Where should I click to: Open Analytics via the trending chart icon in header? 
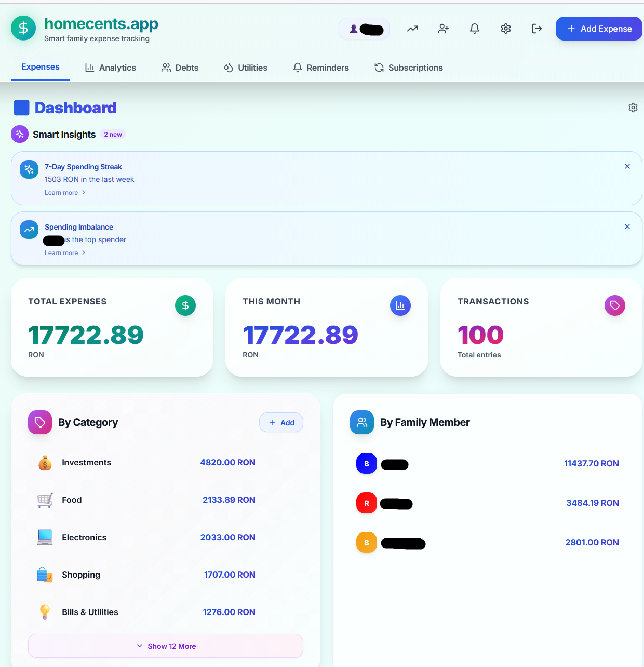point(412,29)
